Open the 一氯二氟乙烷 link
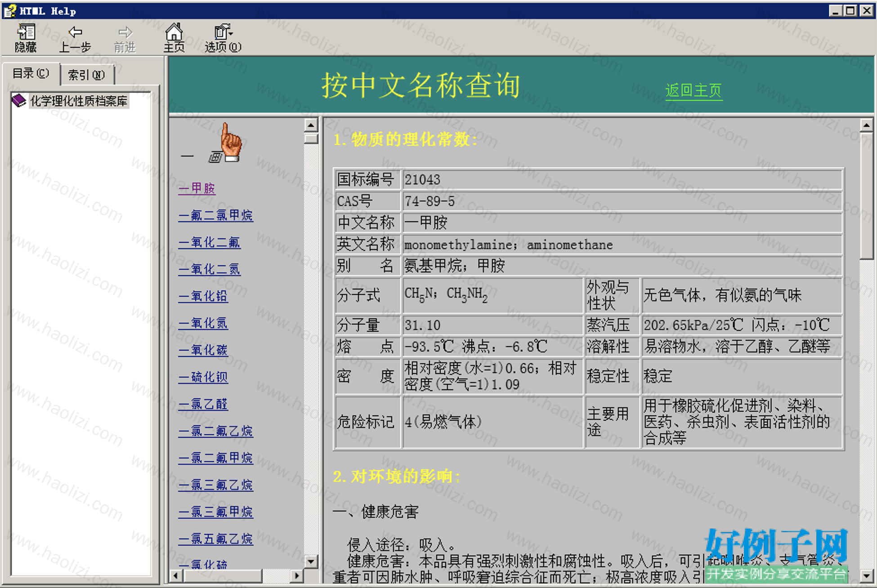877x588 pixels. pos(215,431)
